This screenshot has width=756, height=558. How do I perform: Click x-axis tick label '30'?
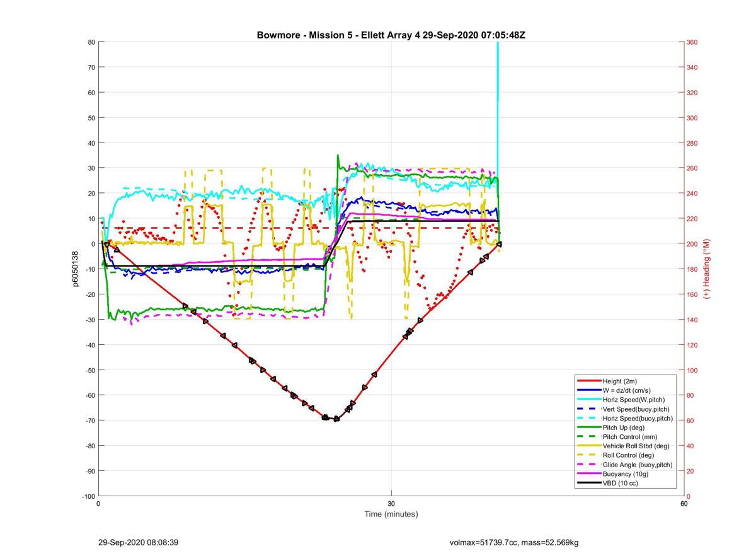point(391,503)
